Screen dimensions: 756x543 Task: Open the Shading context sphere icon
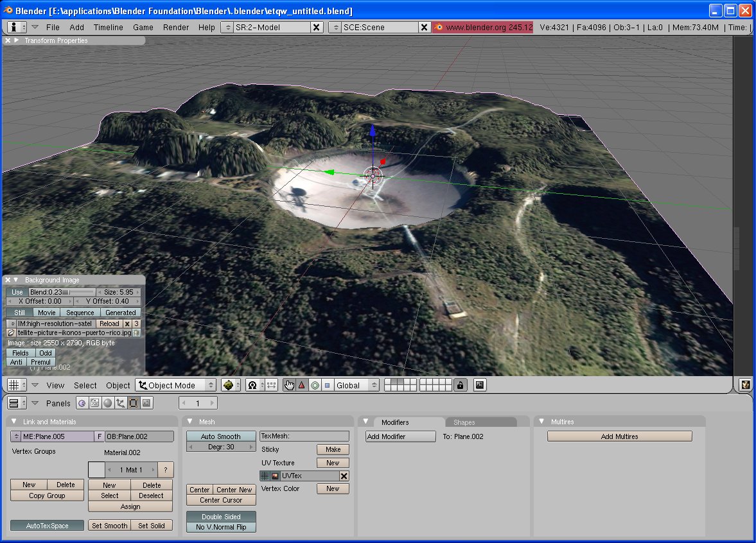pyautogui.click(x=108, y=403)
